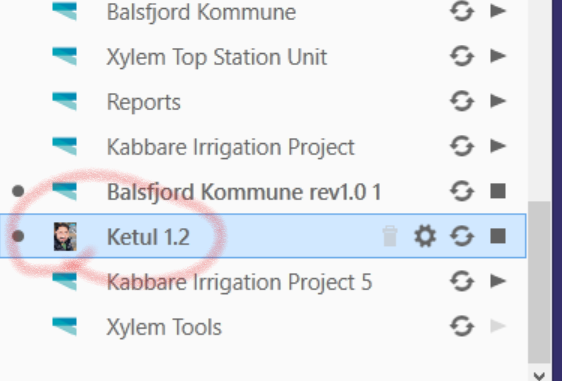Refresh the Xylem Top Station Unit entry
Viewport: 562px width, 381px height.
click(x=462, y=56)
